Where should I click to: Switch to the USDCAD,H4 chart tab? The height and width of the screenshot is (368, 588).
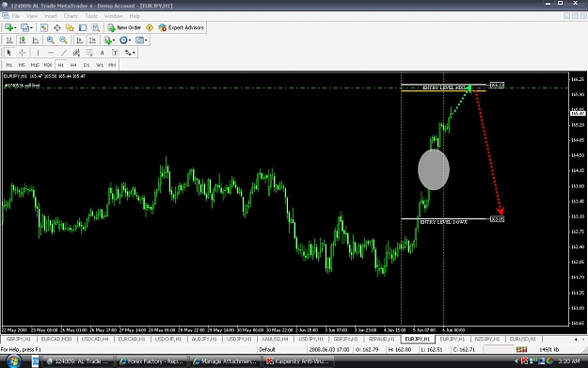[95, 339]
